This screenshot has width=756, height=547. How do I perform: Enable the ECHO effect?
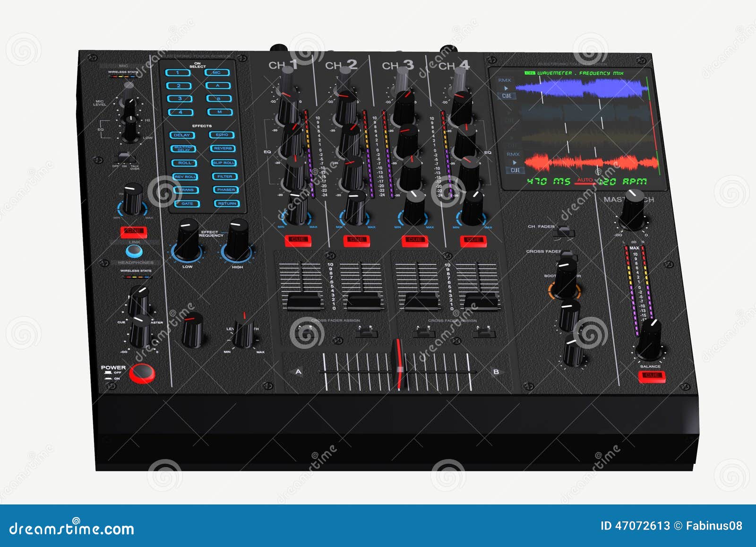[x=222, y=135]
